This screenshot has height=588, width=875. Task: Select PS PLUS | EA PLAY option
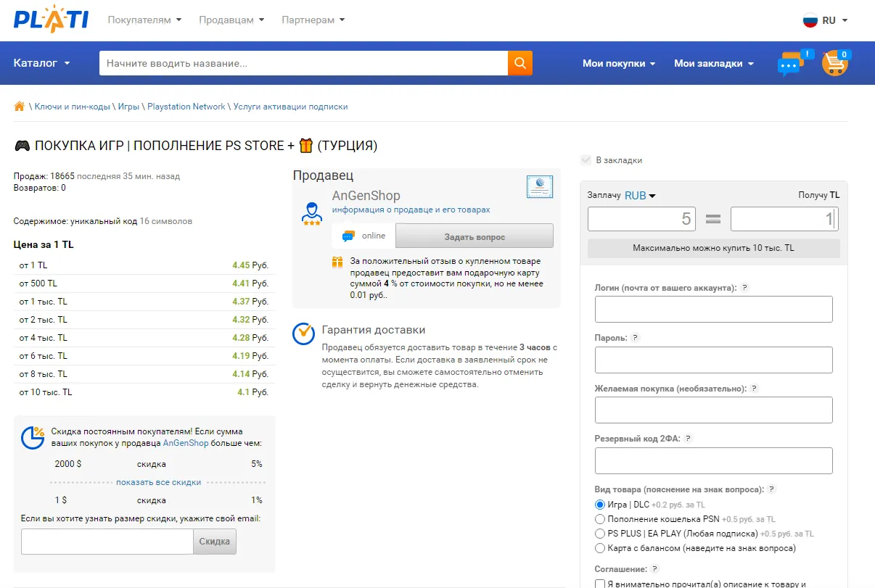[599, 534]
